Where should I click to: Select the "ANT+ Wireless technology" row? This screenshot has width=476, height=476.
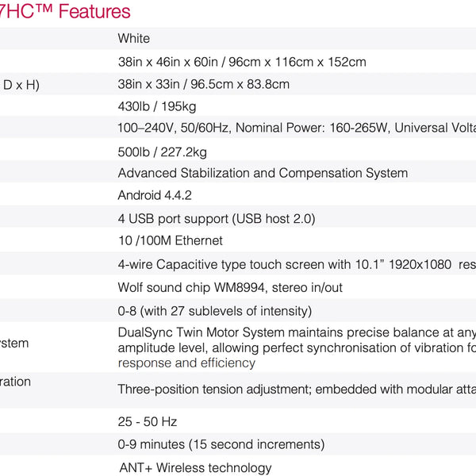194,468
